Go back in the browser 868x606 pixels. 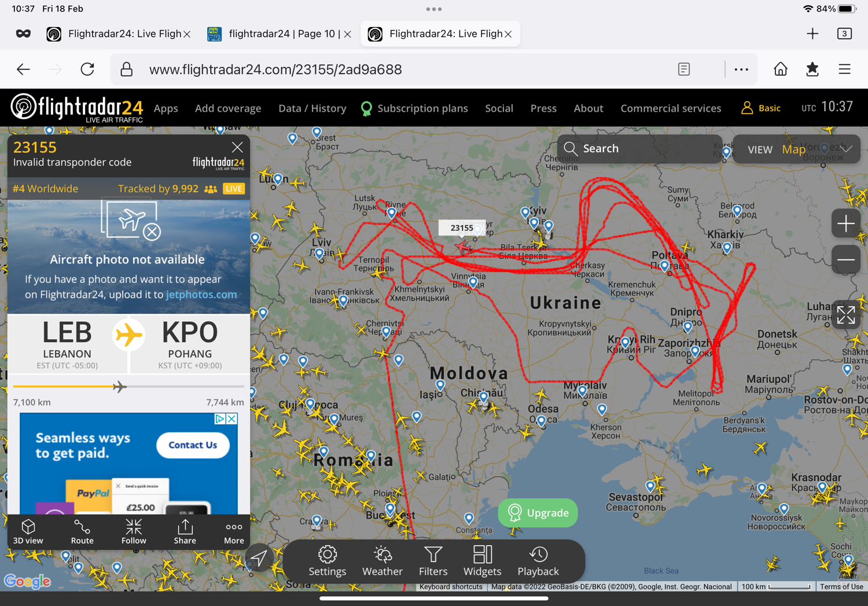click(x=23, y=69)
